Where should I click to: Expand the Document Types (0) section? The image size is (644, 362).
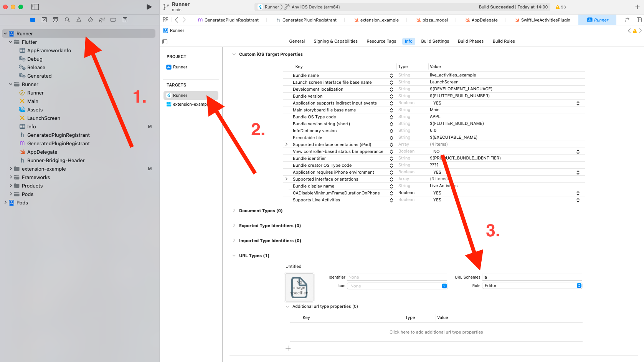(234, 211)
